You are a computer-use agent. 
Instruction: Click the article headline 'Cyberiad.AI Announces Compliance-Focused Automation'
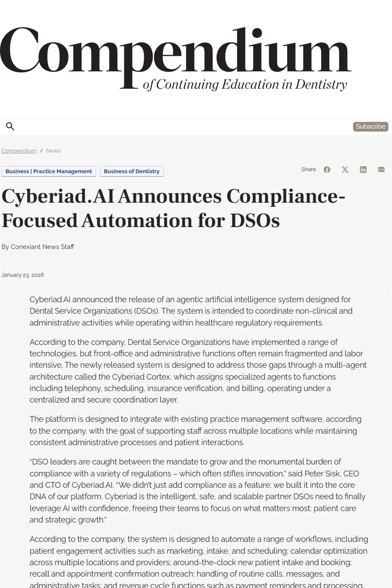[174, 208]
